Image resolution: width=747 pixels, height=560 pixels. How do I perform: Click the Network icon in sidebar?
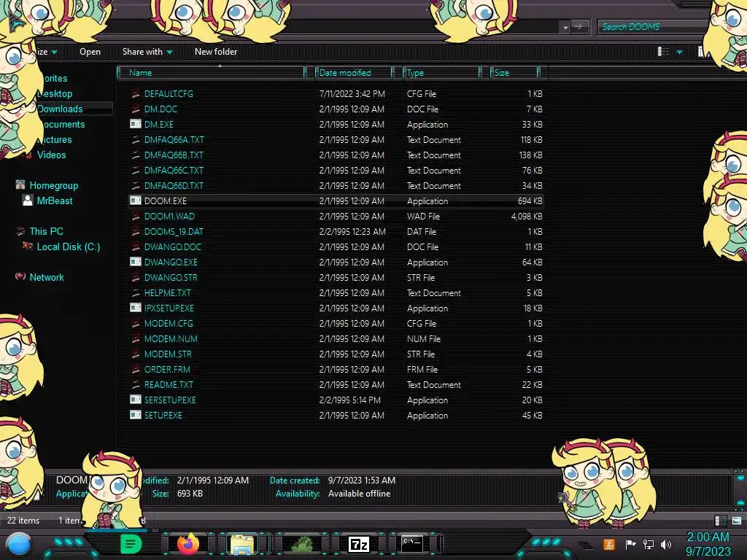click(x=20, y=276)
